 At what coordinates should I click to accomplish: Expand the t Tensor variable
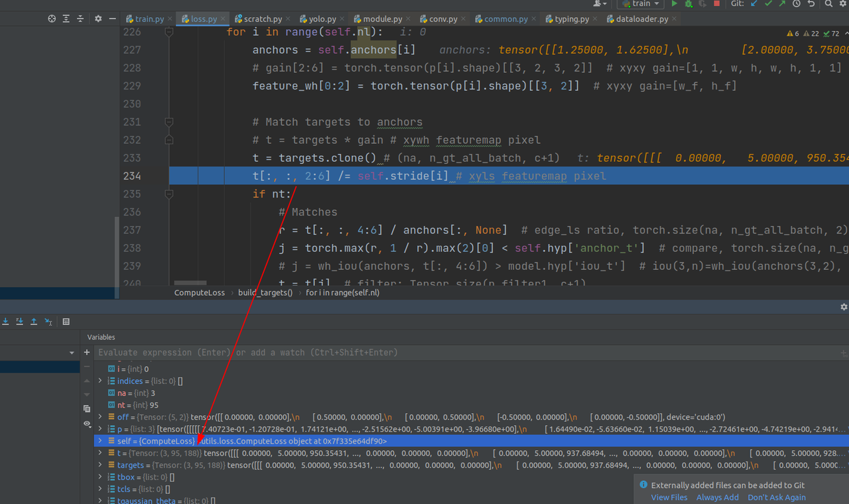coord(100,453)
